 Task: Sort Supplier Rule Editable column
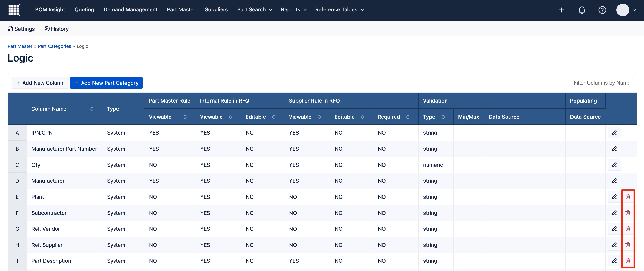(363, 117)
